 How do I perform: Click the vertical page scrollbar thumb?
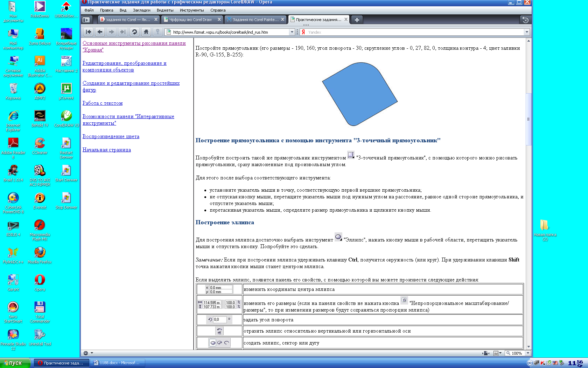528,119
